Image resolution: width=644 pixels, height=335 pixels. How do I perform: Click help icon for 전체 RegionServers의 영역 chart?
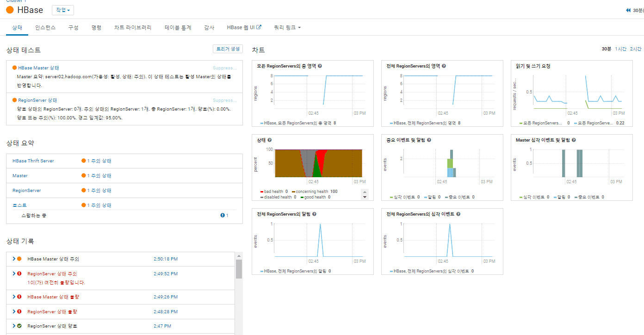click(x=444, y=66)
